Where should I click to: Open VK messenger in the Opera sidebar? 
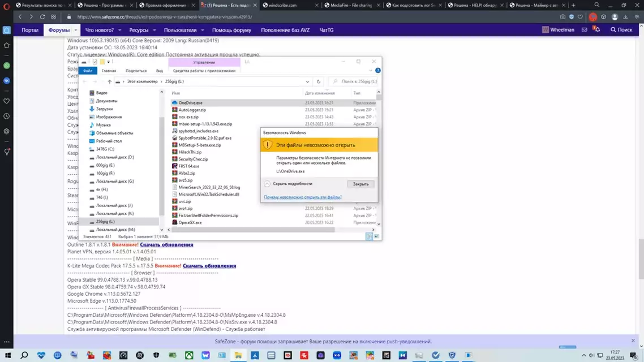[7, 81]
